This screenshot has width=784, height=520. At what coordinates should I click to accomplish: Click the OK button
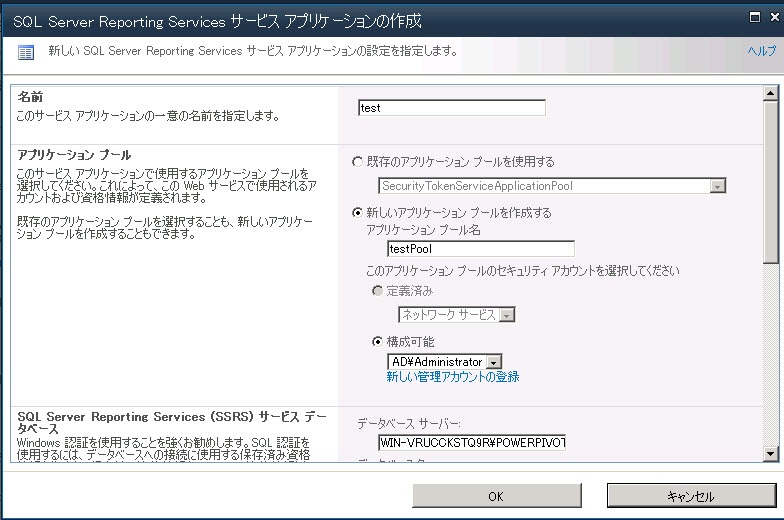pos(496,496)
